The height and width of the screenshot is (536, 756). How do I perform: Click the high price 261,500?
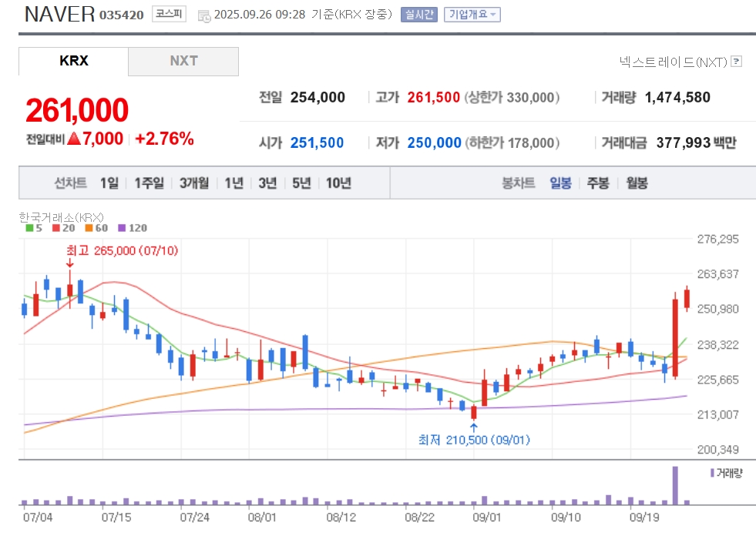pos(433,97)
